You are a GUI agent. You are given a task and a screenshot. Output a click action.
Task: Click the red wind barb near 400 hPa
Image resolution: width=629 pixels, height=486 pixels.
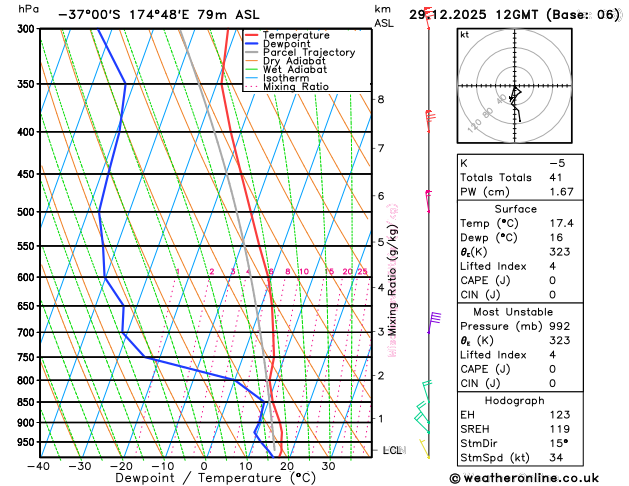[430, 121]
